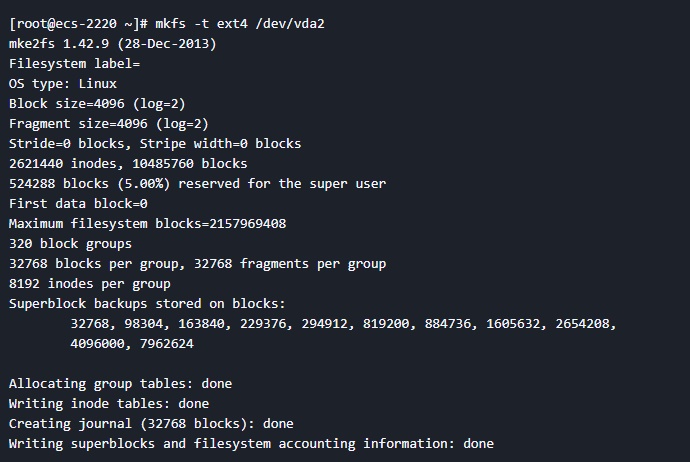Click the Filesystem label= line
This screenshot has width=690, height=462.
point(74,63)
